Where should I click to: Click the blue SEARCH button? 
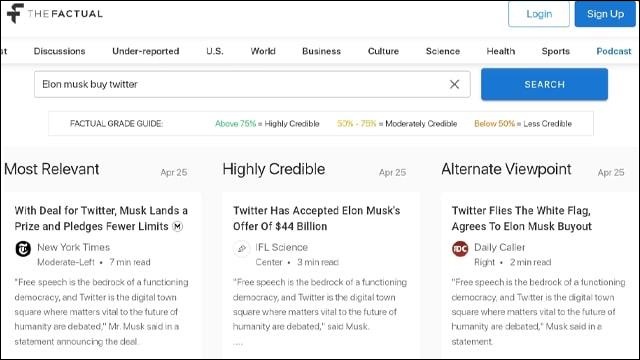click(544, 84)
